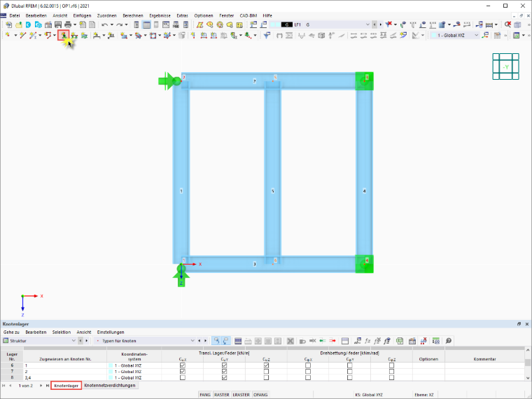Switch to the Knotennetzverdichtungen tab
This screenshot has width=532, height=399.
tap(110, 386)
